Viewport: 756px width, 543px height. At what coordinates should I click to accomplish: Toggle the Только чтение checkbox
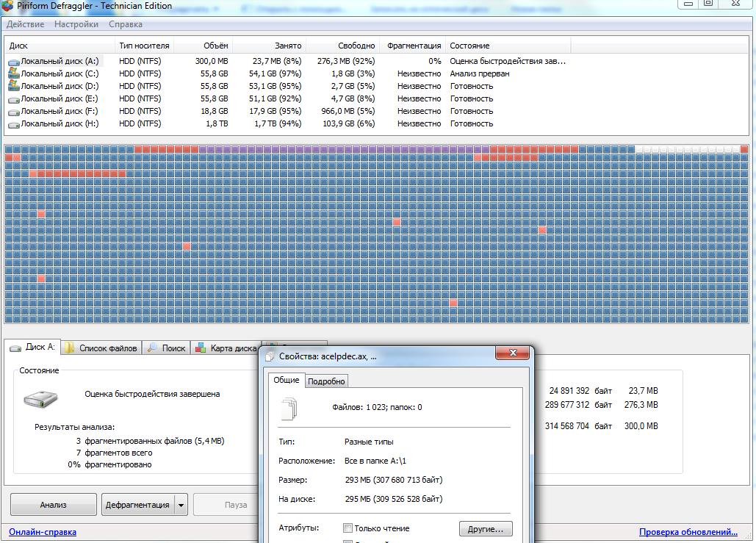348,528
